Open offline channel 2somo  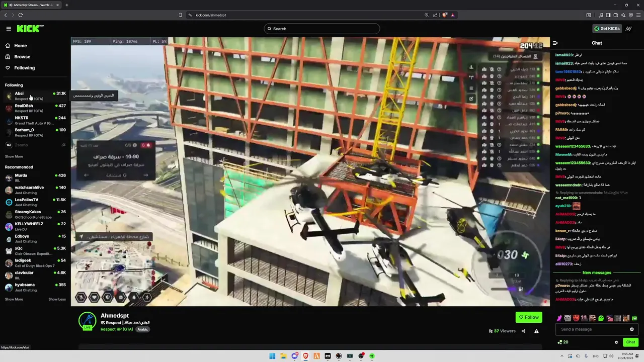pyautogui.click(x=35, y=145)
